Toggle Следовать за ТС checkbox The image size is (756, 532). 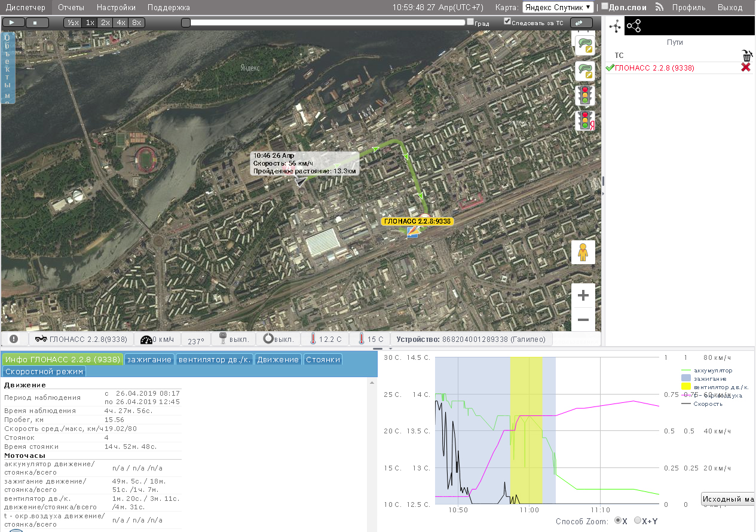tap(507, 21)
